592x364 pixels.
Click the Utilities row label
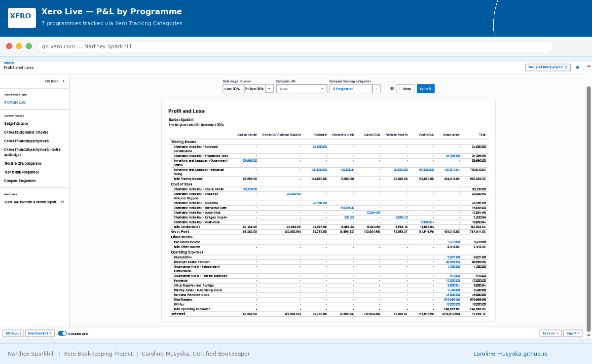(x=179, y=304)
